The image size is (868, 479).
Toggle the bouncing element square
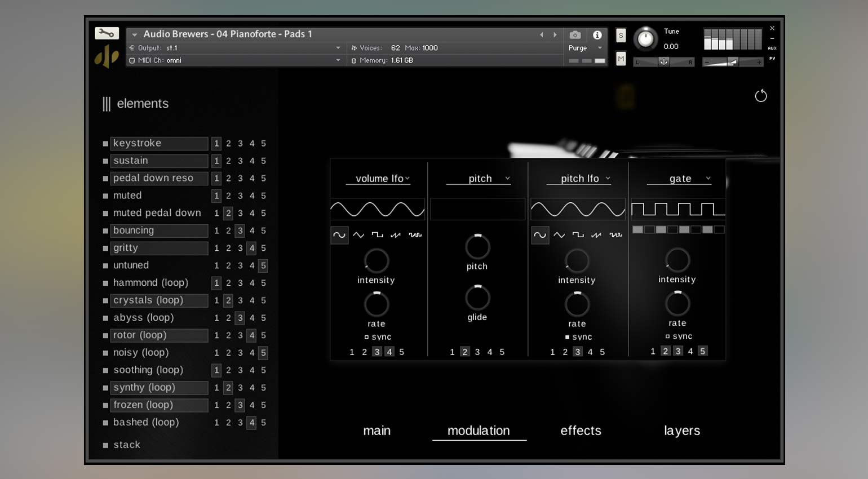click(105, 231)
